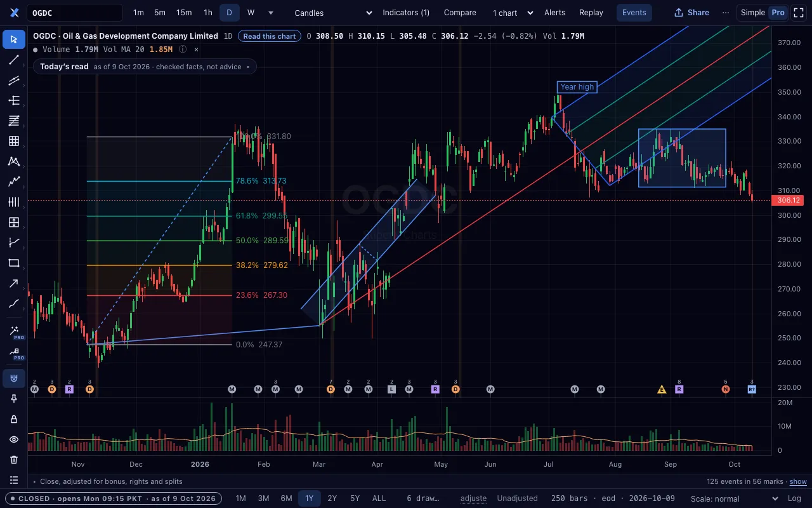Image resolution: width=812 pixels, height=508 pixels.
Task: Select the parallel channel drawing tool
Action: tap(14, 80)
